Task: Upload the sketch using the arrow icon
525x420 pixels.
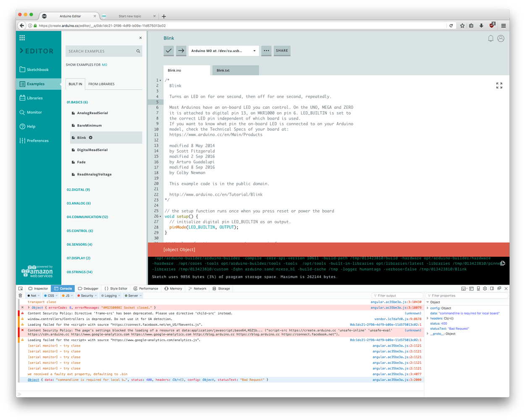Action: point(181,50)
